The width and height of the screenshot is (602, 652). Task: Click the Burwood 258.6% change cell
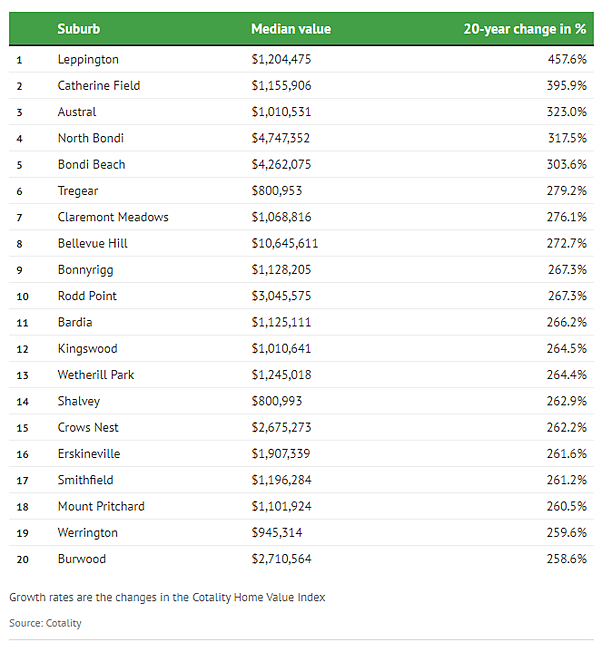tap(567, 559)
